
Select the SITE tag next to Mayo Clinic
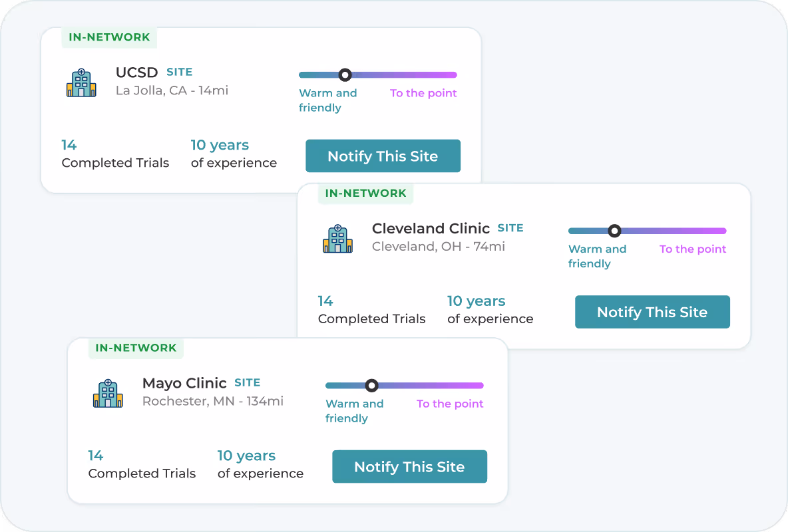click(x=247, y=382)
